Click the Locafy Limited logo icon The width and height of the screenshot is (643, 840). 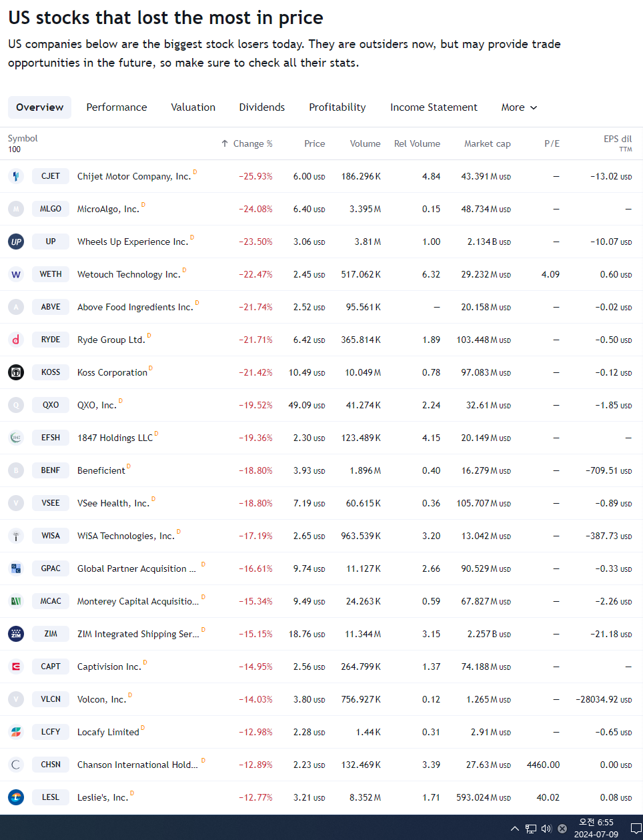pyautogui.click(x=16, y=732)
